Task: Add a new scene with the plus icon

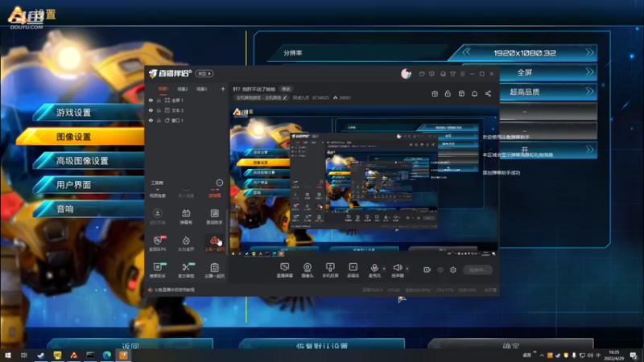Action: click(x=223, y=88)
